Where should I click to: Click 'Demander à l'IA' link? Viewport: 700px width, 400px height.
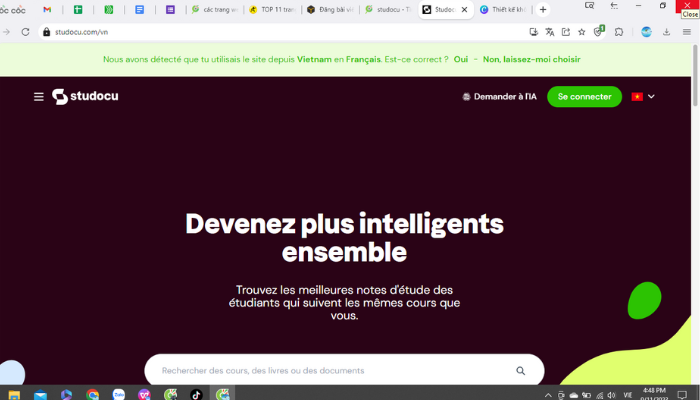(x=500, y=97)
